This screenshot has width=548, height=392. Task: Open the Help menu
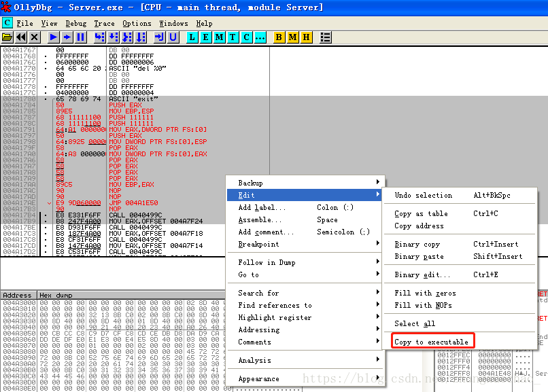[204, 23]
